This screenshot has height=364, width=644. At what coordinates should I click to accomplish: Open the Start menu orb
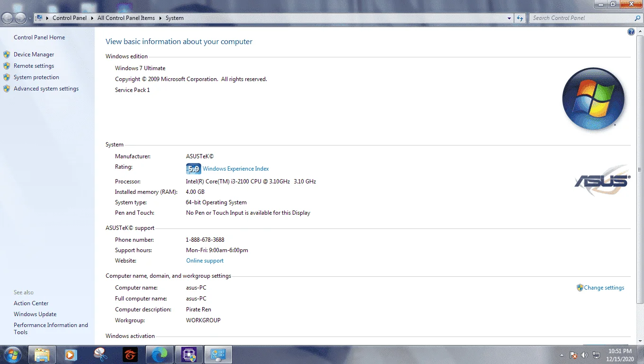(x=12, y=354)
